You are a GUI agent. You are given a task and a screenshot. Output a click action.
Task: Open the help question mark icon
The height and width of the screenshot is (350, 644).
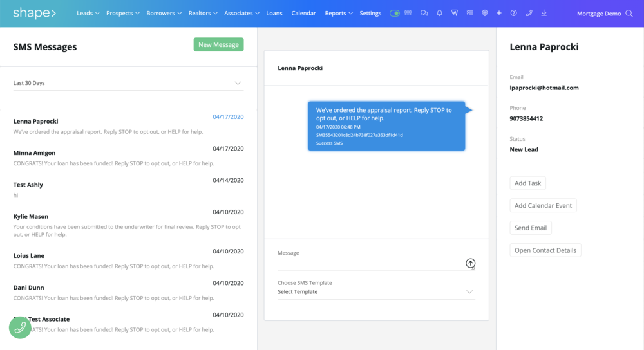[x=514, y=13]
